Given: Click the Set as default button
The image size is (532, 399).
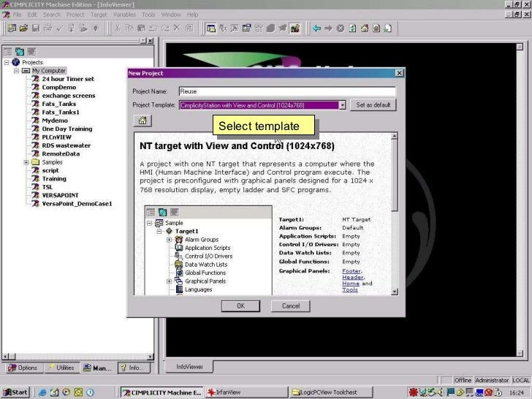Looking at the screenshot, I should [373, 104].
